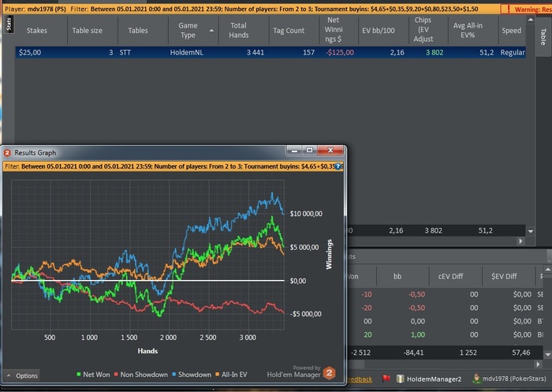Toggle All-In EV legend series

pos(231,375)
